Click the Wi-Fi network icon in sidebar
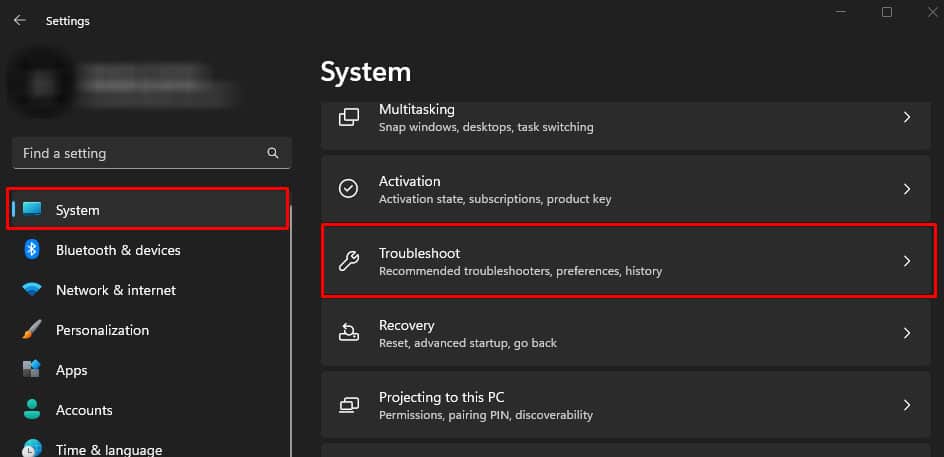Image resolution: width=944 pixels, height=457 pixels. pyautogui.click(x=32, y=290)
